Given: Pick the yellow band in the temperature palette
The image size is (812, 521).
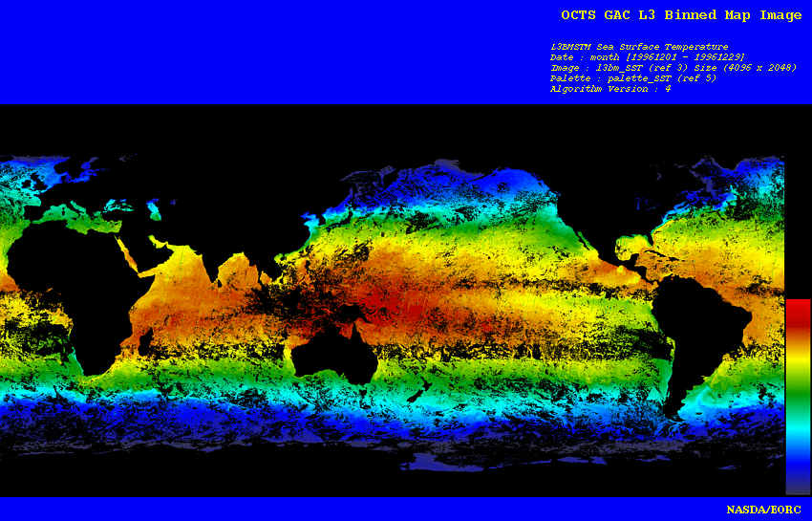Looking at the screenshot, I should point(798,366).
